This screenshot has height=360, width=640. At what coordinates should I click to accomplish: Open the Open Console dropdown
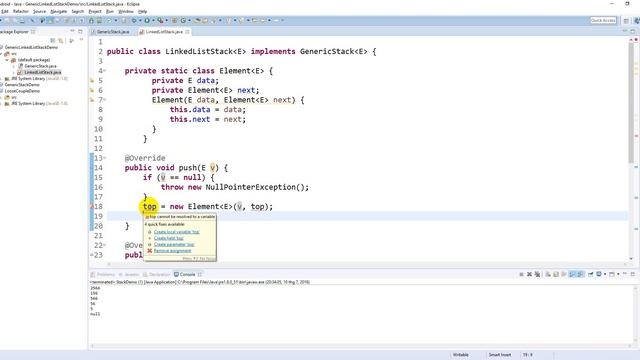[618, 274]
